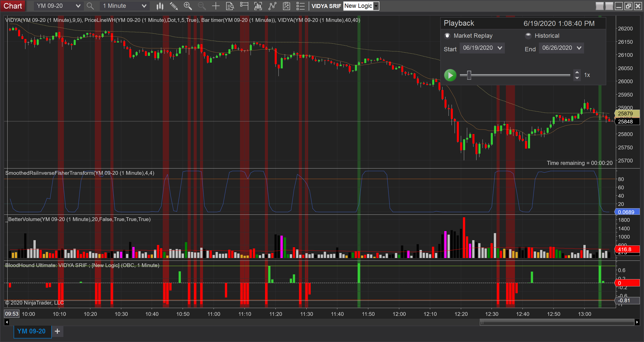
Task: Select the crosshair cursor tool
Action: [x=216, y=6]
